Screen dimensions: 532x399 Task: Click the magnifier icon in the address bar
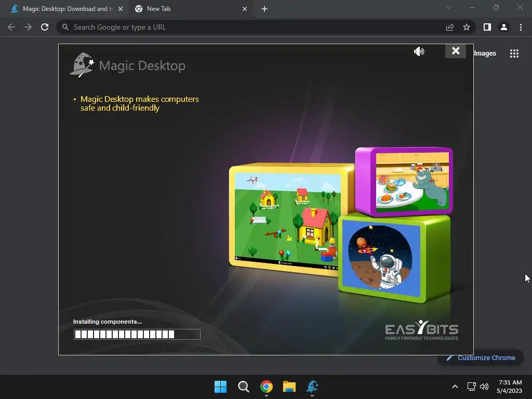pos(65,27)
